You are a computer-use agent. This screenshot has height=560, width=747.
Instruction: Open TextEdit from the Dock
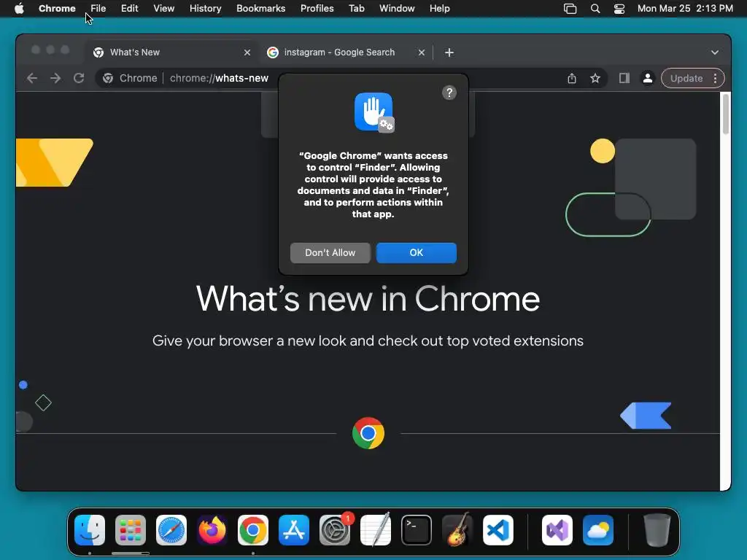pos(376,530)
